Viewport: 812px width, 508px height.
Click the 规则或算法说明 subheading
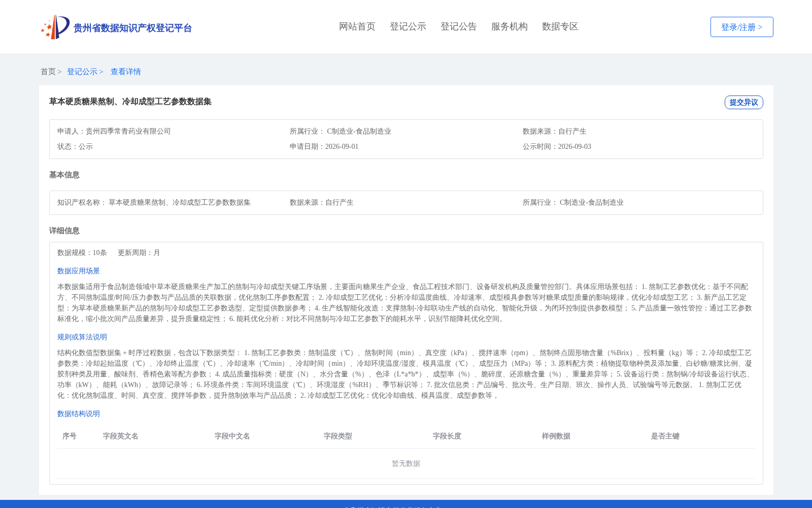pyautogui.click(x=82, y=337)
